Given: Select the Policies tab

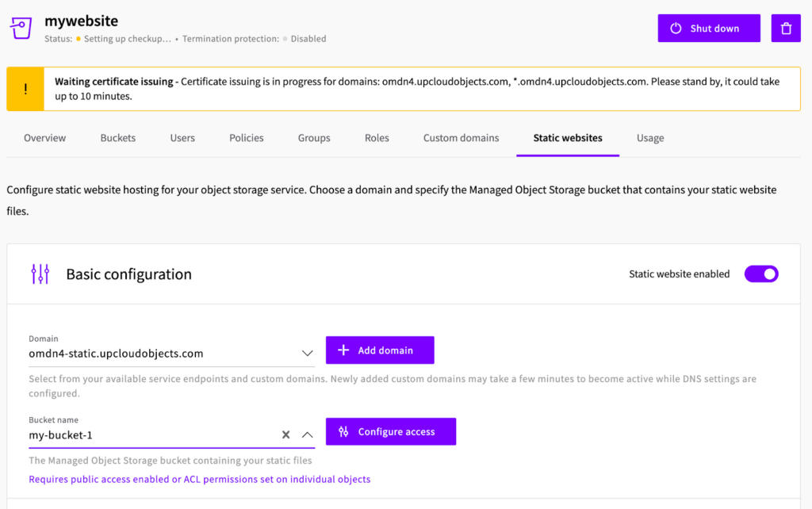Looking at the screenshot, I should 247,138.
